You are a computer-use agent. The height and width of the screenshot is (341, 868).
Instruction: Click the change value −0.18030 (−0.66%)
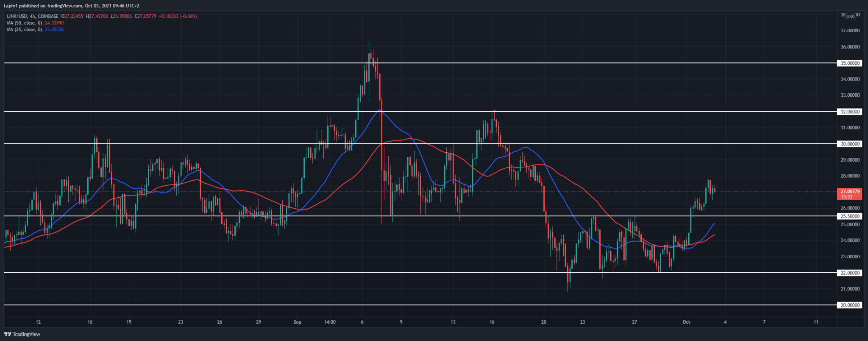tap(178, 16)
